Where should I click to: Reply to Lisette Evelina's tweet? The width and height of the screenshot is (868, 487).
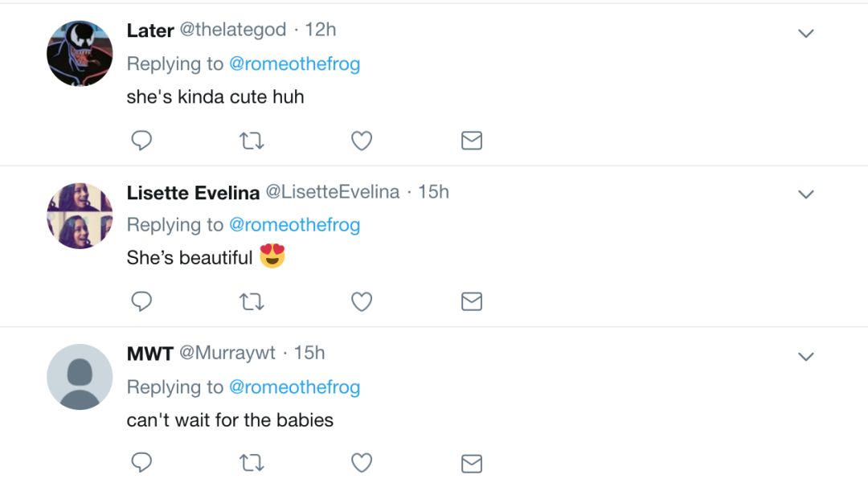coord(141,301)
